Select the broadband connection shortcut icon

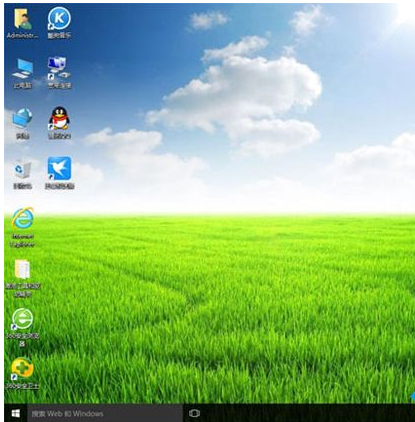point(59,69)
